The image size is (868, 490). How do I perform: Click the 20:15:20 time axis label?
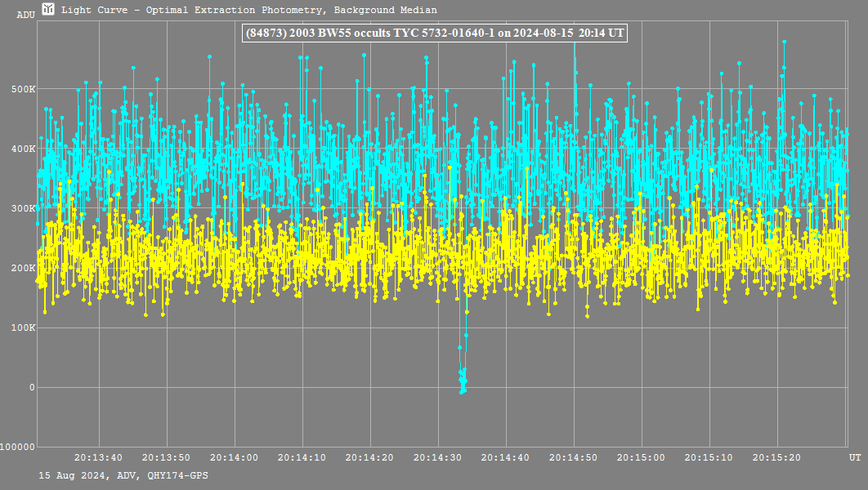777,457
